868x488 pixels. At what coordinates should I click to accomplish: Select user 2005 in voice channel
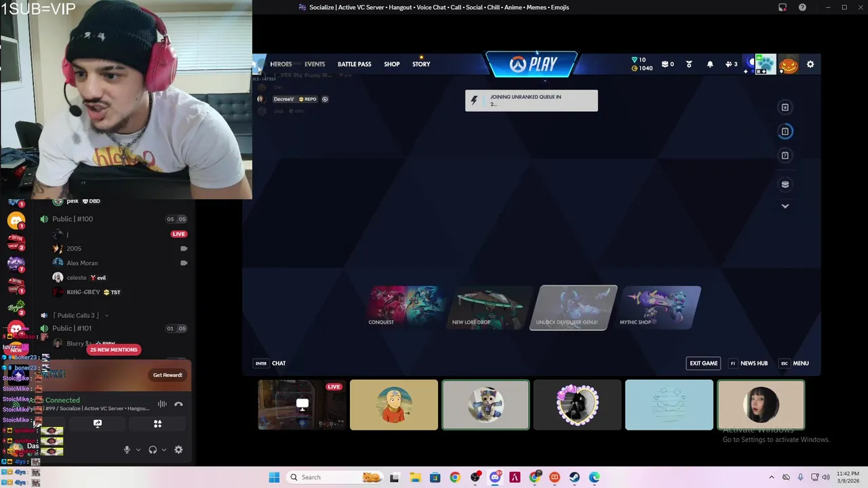74,248
